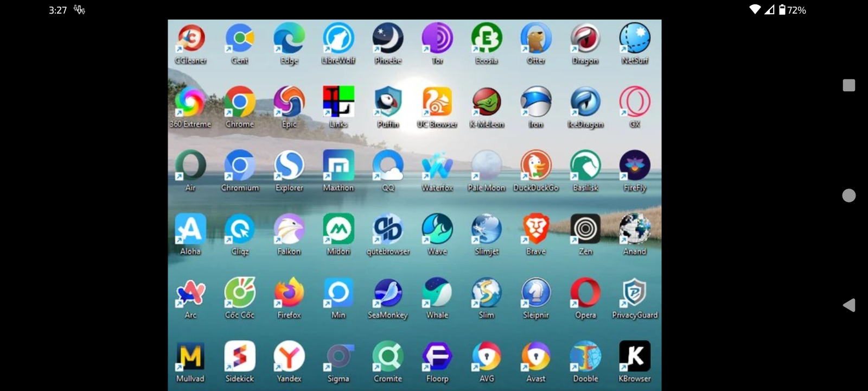The height and width of the screenshot is (391, 868).
Task: Launch the Tor browser icon
Action: [437, 38]
